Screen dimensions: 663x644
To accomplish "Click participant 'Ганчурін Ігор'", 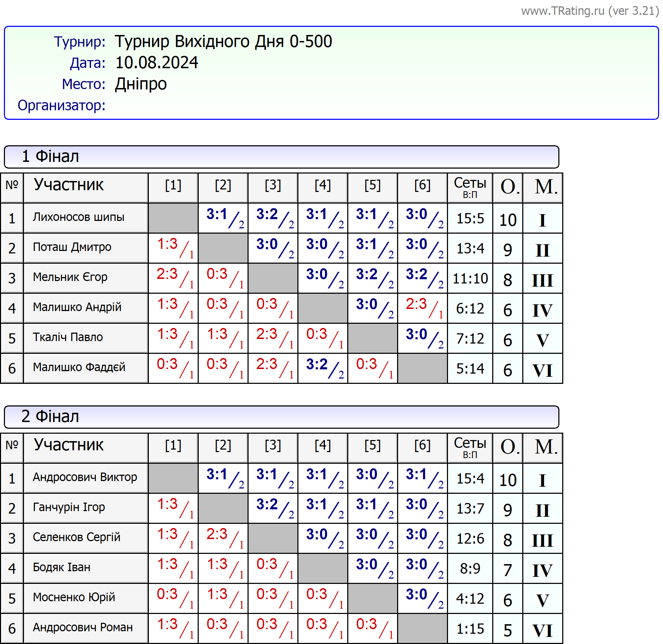I will point(69,507).
